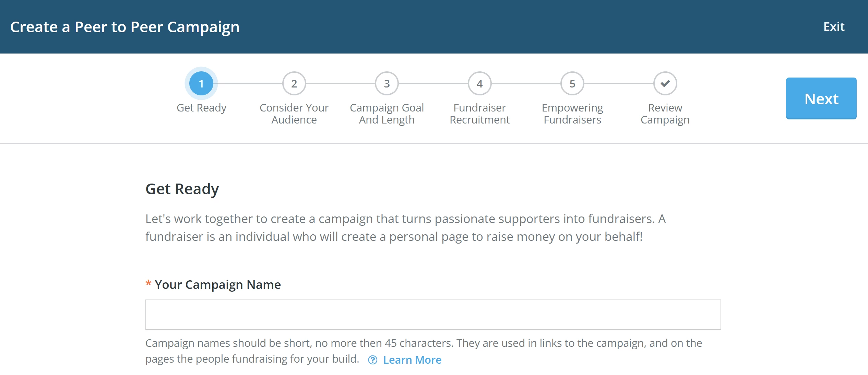Click the Review Campaign step label
The width and height of the screenshot is (868, 375).
pyautogui.click(x=665, y=113)
